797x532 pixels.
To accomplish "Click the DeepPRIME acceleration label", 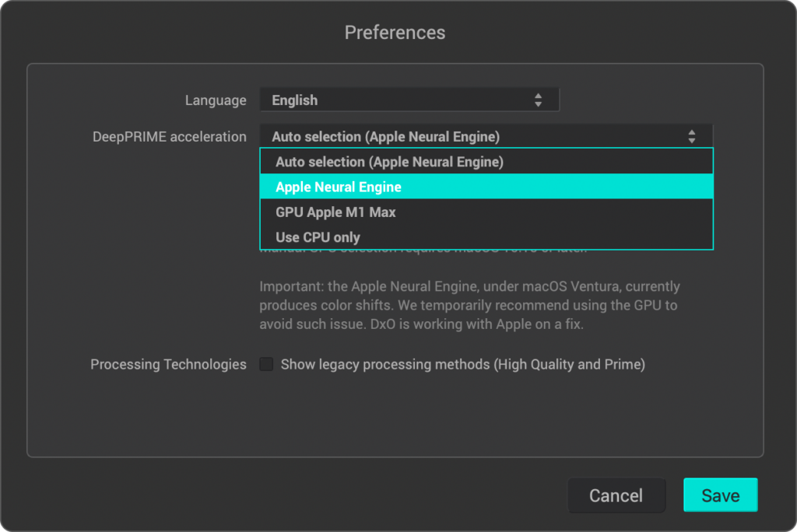I will click(169, 137).
